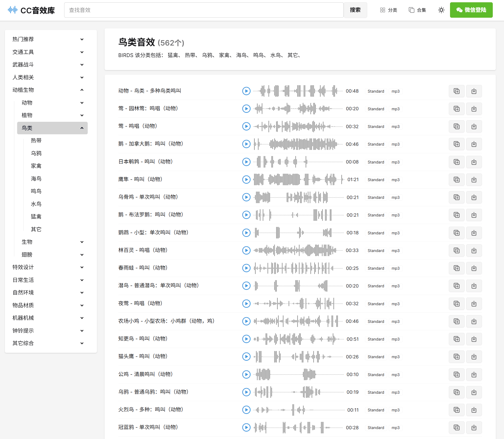Click the CC音效库 logo
This screenshot has height=439, width=504.
pyautogui.click(x=31, y=10)
